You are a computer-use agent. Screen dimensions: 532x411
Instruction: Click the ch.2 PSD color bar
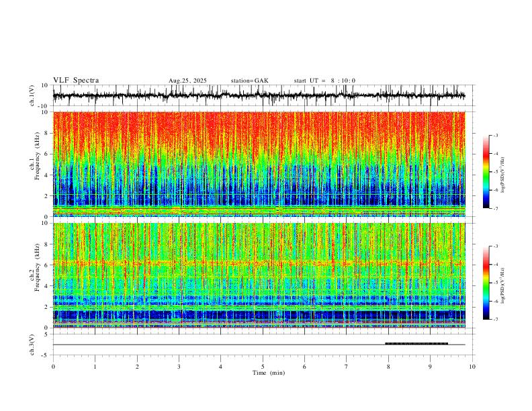(x=486, y=283)
